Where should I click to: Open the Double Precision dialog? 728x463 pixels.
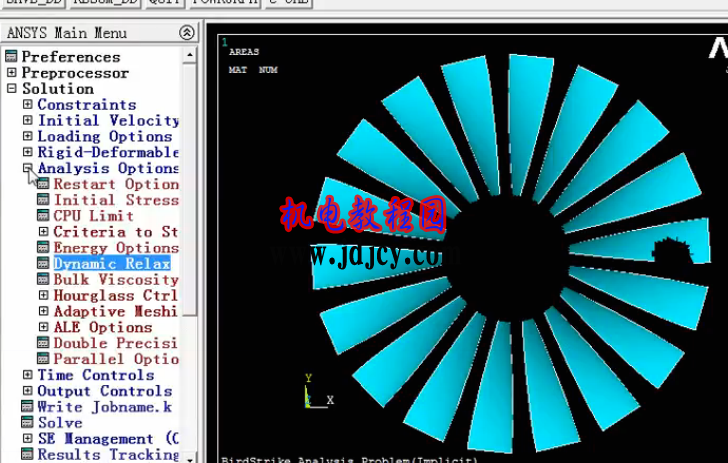click(116, 343)
